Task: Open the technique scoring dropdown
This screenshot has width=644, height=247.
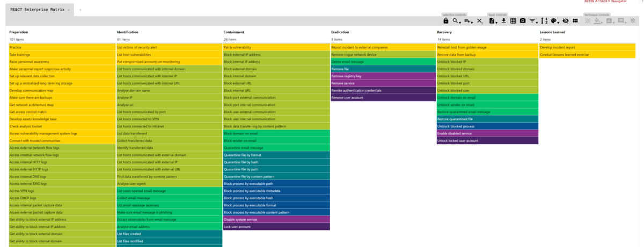Action: pos(611,21)
